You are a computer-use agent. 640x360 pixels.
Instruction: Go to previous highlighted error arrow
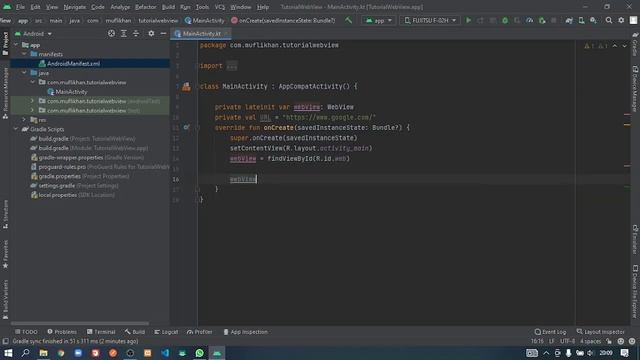[x=615, y=46]
